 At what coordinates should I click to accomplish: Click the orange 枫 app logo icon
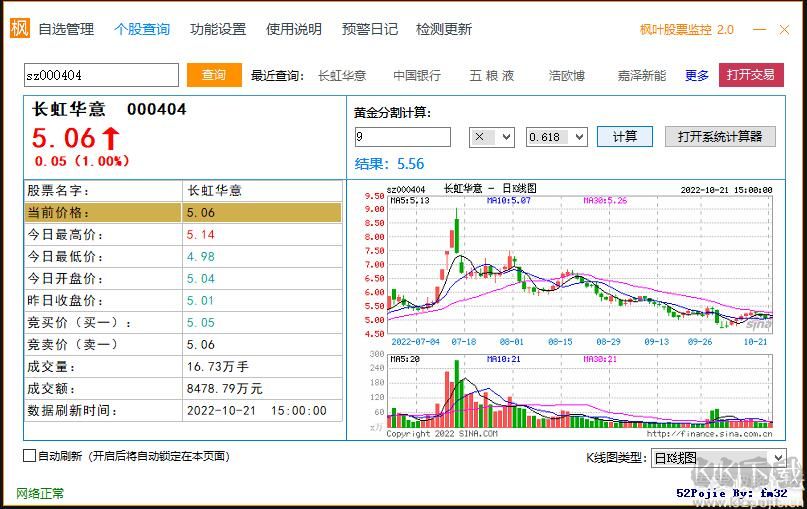pos(20,28)
